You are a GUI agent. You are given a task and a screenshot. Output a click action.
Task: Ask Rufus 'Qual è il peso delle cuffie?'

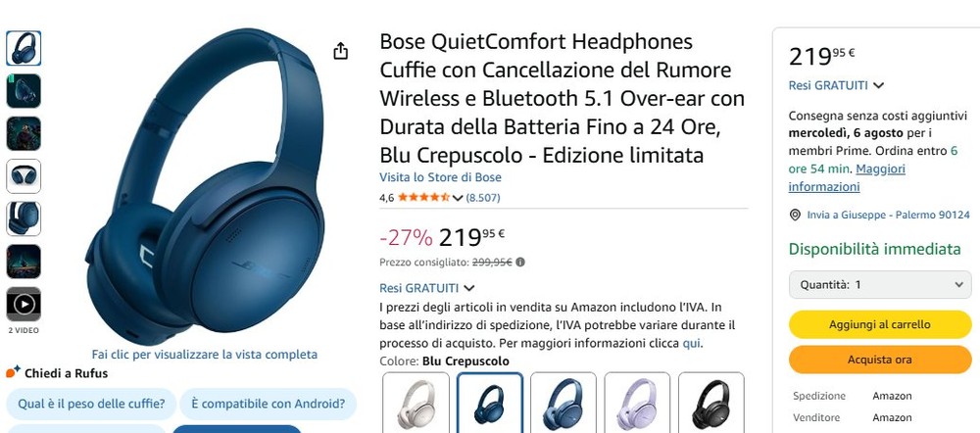(91, 404)
